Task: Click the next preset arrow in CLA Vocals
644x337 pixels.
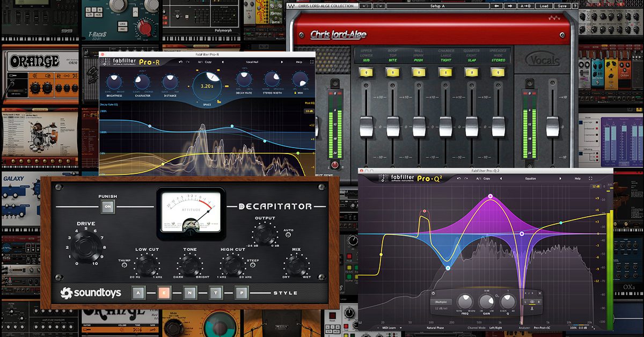Action: point(510,6)
